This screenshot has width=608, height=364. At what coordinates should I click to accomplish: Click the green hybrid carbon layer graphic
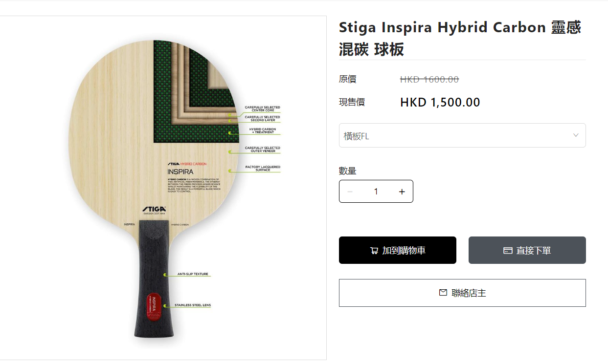pos(192,92)
